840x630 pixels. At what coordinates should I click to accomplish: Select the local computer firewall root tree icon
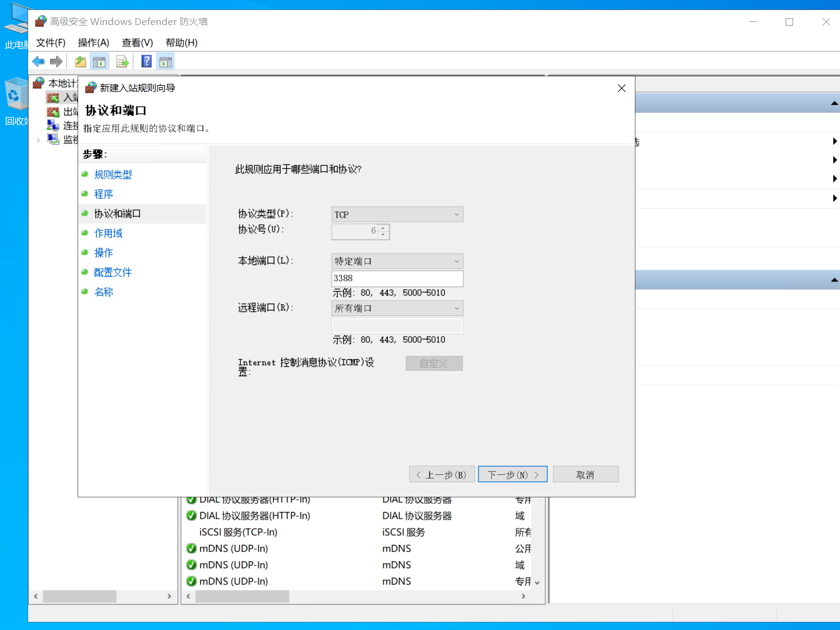pyautogui.click(x=39, y=83)
